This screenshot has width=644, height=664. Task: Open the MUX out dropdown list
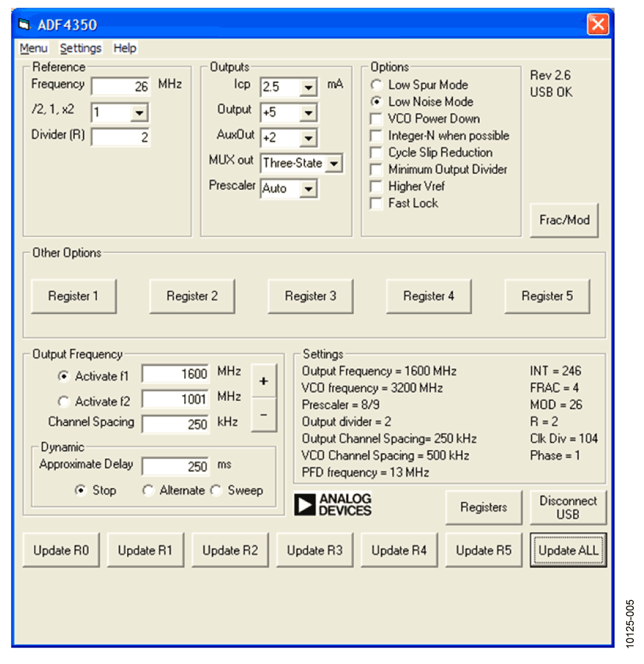(334, 164)
